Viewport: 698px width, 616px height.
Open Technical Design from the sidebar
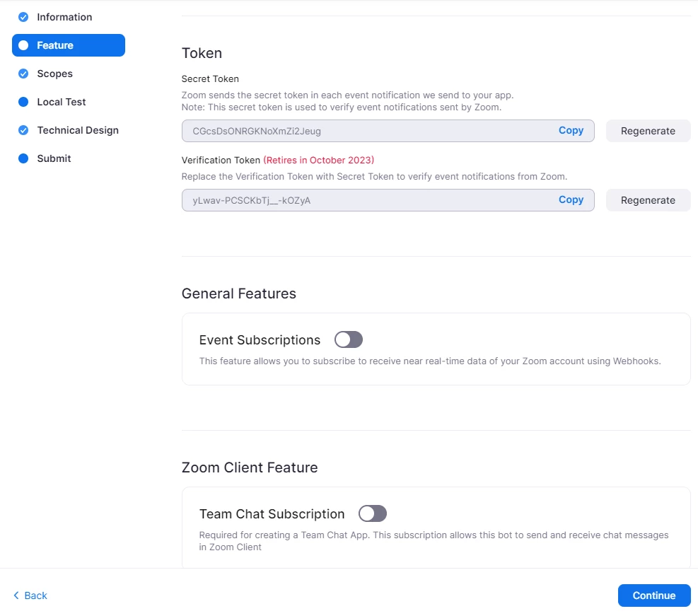pos(78,130)
